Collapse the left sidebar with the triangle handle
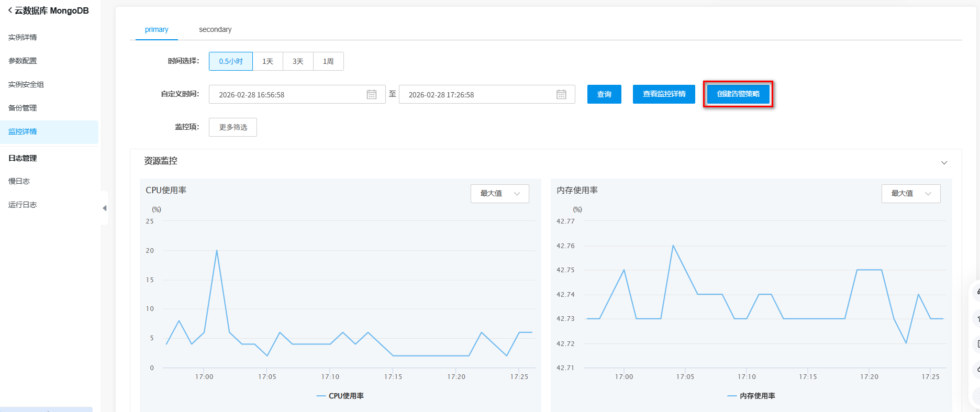 click(104, 208)
